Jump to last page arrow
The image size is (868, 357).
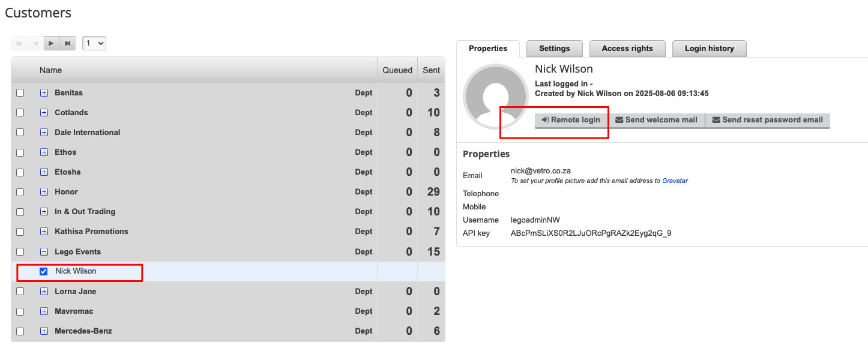point(68,43)
